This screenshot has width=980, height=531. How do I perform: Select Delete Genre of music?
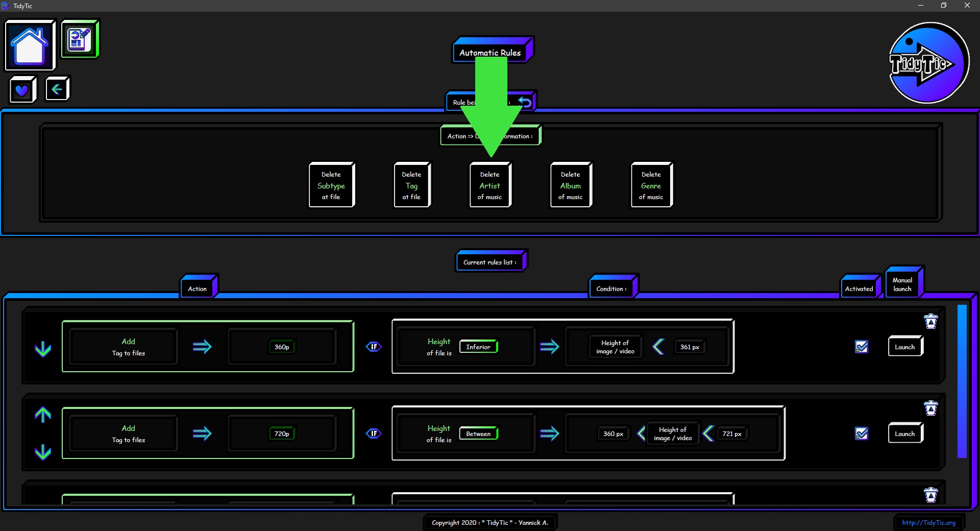click(x=651, y=185)
